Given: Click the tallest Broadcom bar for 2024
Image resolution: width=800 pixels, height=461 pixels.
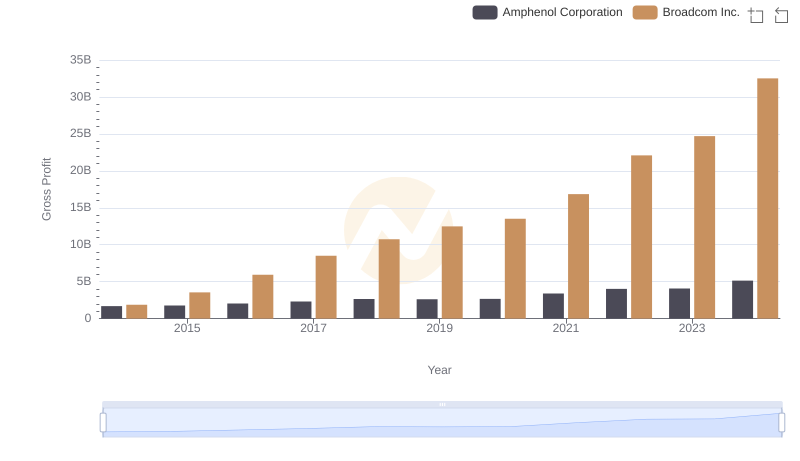Looking at the screenshot, I should coord(767,198).
